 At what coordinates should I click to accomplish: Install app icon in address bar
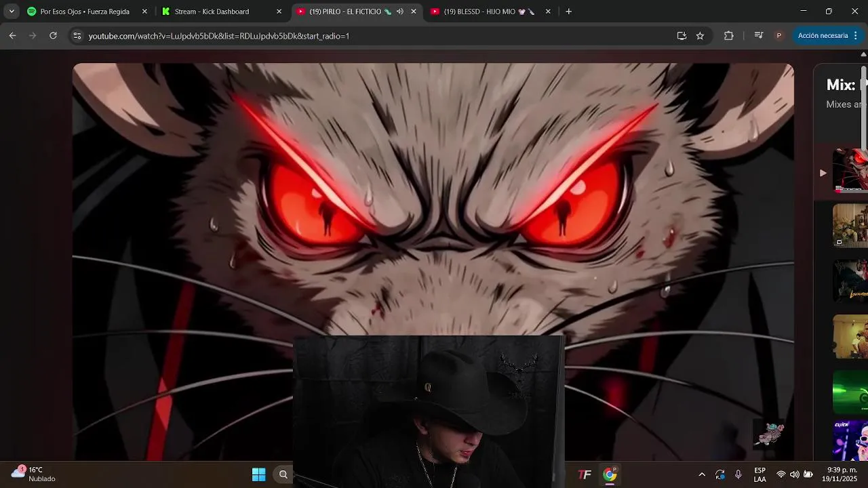click(x=682, y=36)
